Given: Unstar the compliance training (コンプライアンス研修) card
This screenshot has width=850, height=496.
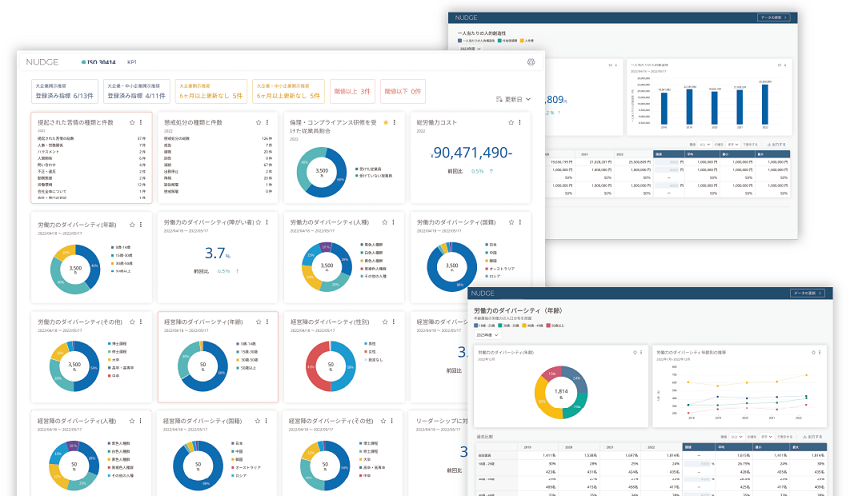Looking at the screenshot, I should pos(385,123).
